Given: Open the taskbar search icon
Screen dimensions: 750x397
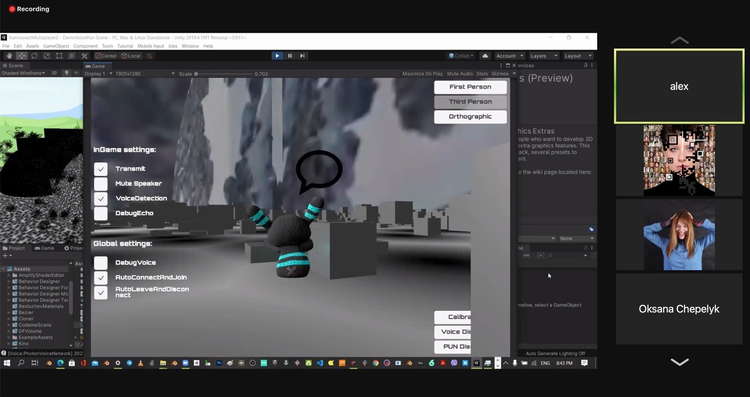Looking at the screenshot, I should pos(21,364).
